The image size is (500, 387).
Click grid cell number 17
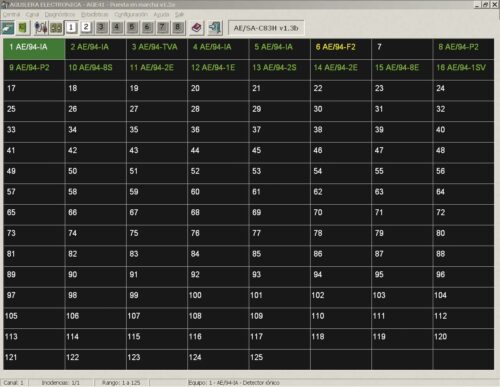[x=34, y=90]
